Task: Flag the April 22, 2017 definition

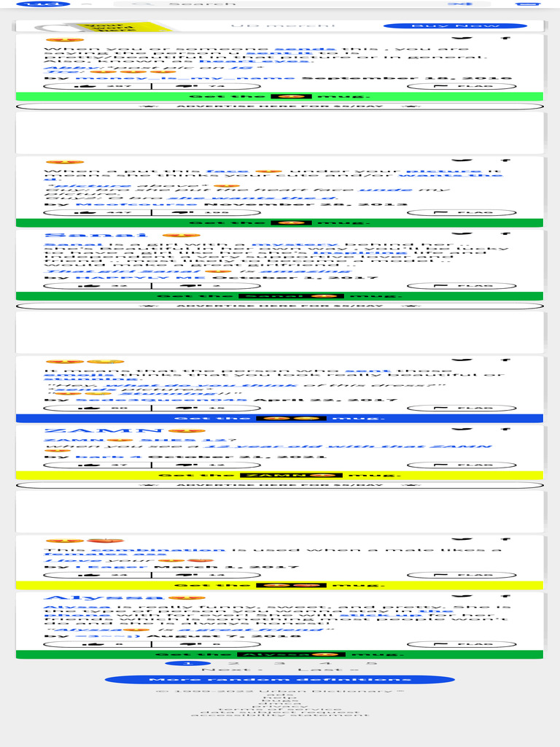Action: [x=462, y=409]
